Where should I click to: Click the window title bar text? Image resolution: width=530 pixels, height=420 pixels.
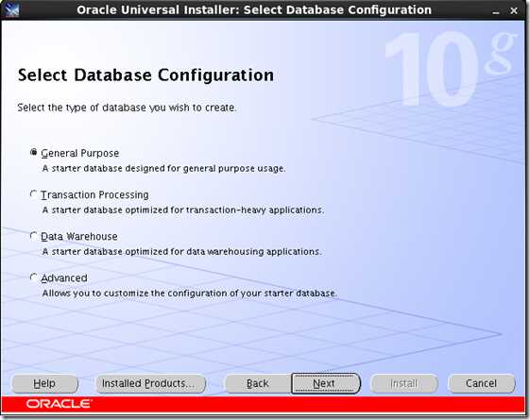[254, 9]
